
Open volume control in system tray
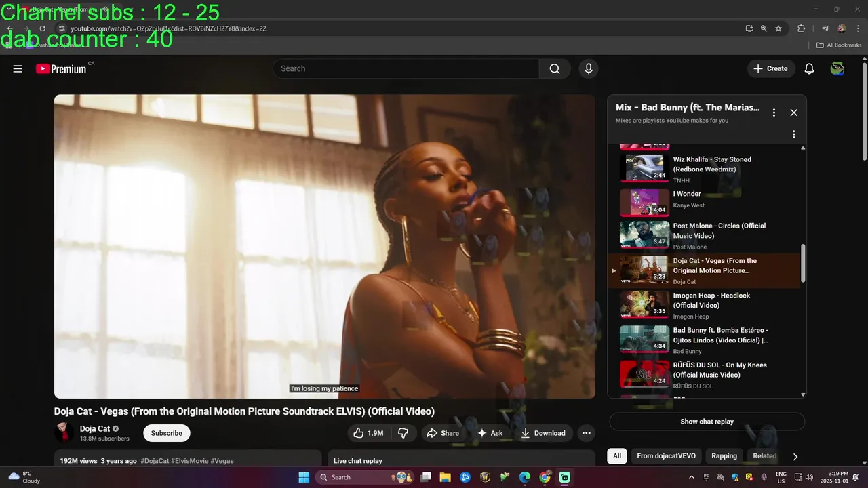pos(809,477)
